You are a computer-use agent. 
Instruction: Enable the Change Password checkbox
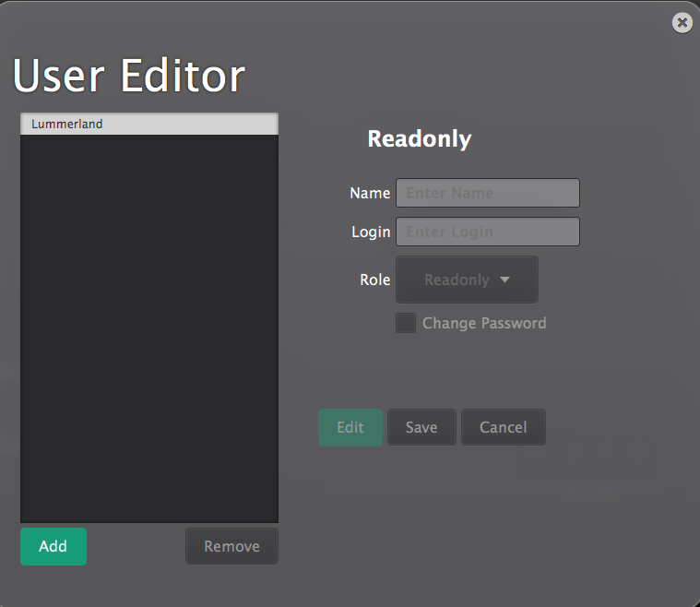tap(406, 323)
